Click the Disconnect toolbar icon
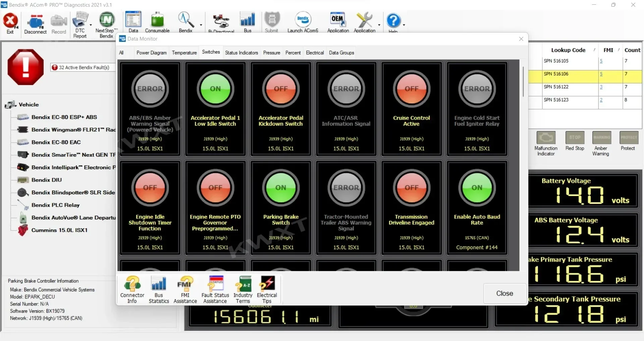 35,24
